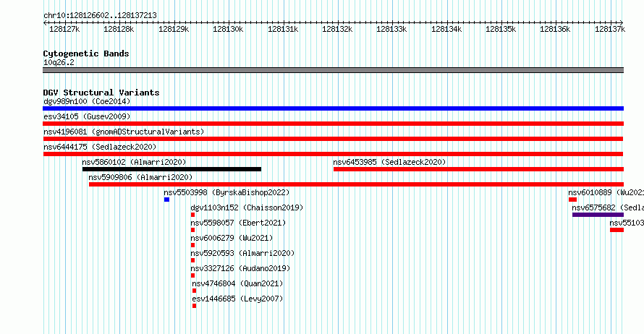Open the nsv6575682 Sedlazeck label
Image resolution: width=644 pixels, height=334 pixels.
coord(608,207)
